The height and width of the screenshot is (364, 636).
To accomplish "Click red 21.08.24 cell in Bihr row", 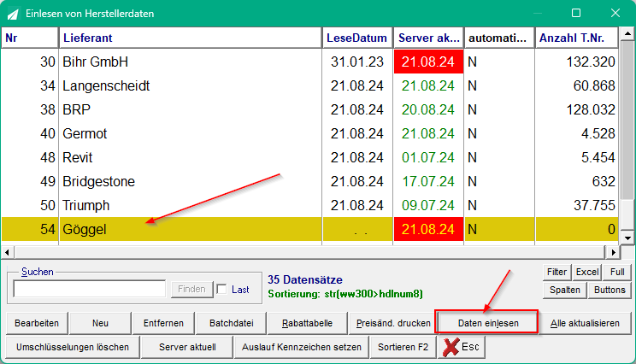I will (x=428, y=62).
